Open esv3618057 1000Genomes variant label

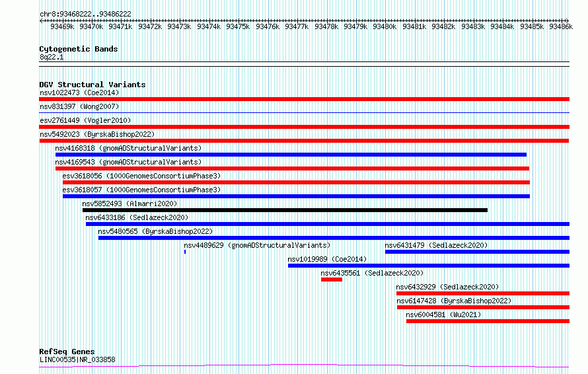point(141,190)
